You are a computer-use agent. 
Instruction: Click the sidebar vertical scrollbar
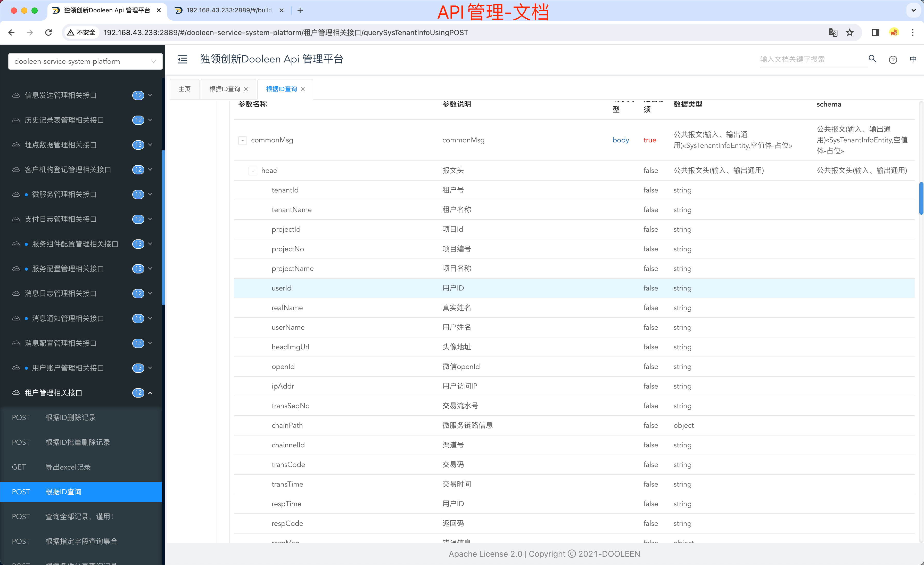click(163, 227)
